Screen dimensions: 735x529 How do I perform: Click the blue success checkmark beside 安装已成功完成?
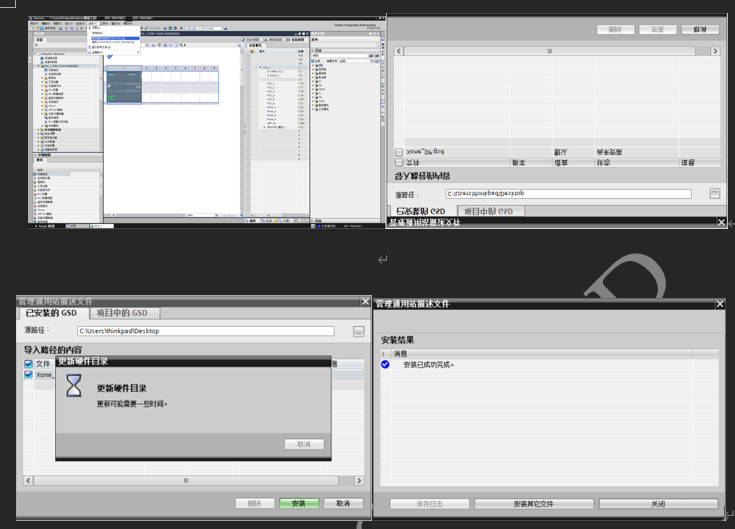tap(385, 365)
